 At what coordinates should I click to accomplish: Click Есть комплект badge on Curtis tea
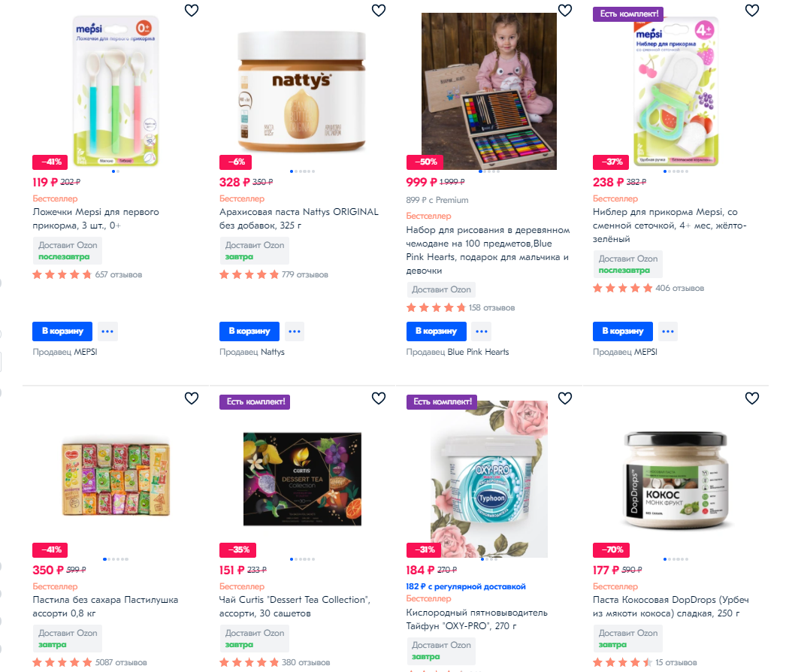(255, 401)
